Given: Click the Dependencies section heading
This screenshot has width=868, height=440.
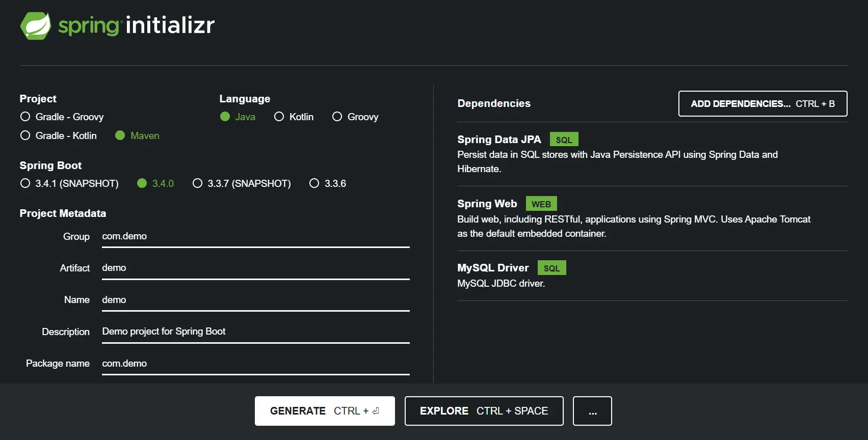Looking at the screenshot, I should pos(494,103).
